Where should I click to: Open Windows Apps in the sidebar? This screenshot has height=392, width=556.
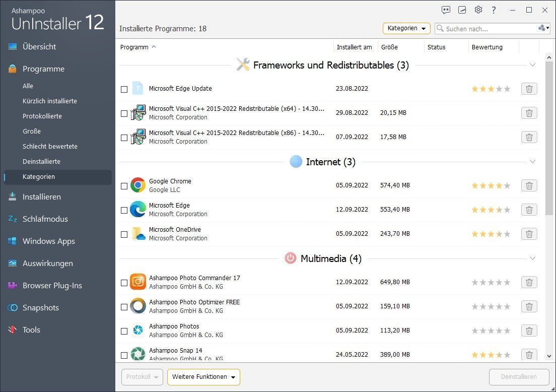[x=48, y=241]
